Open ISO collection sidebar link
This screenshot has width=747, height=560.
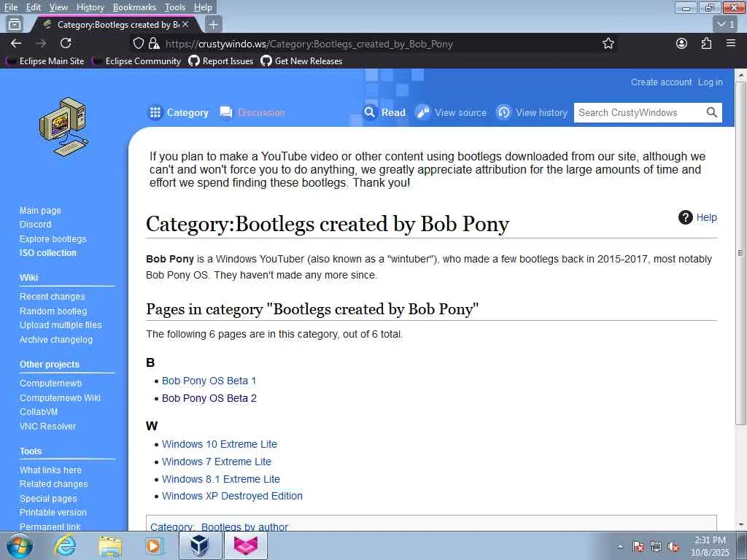tap(47, 253)
